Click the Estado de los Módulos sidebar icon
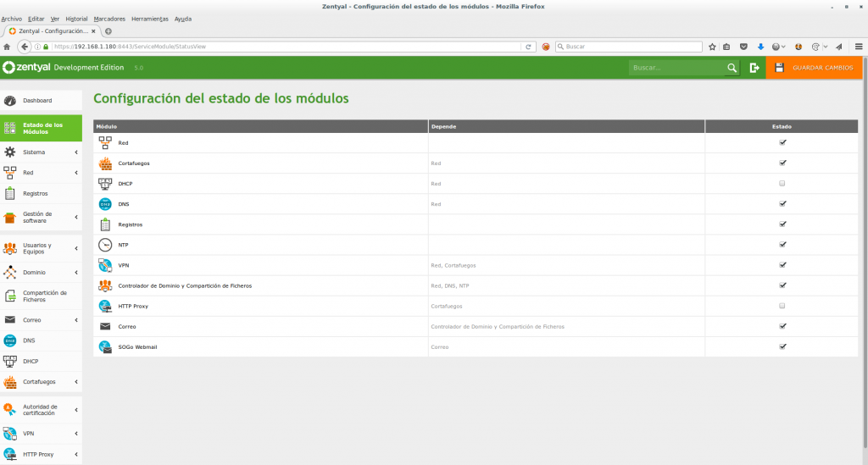 pos(10,128)
